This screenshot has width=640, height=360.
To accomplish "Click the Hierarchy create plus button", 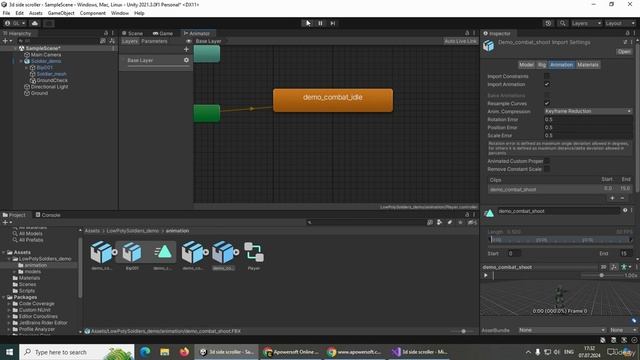I will click(x=7, y=41).
